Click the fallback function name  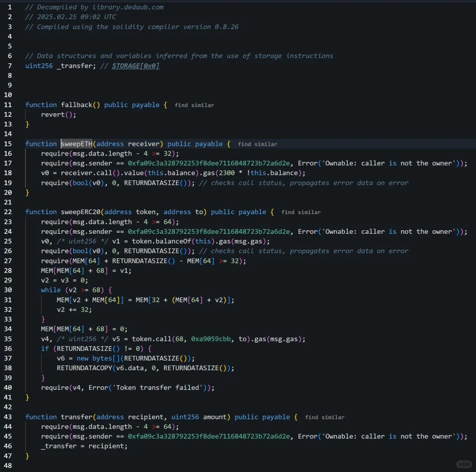[x=76, y=105]
